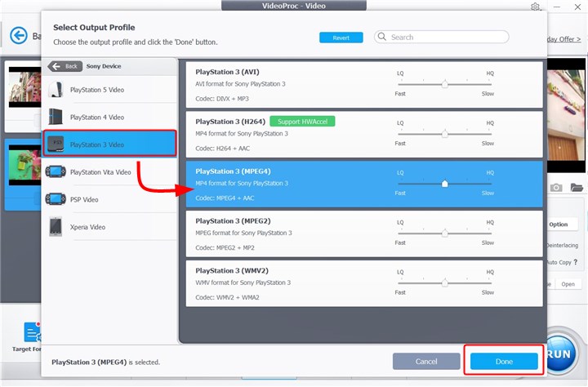The height and width of the screenshot is (387, 588).
Task: Open settings gear in the title bar
Action: coord(535,7)
